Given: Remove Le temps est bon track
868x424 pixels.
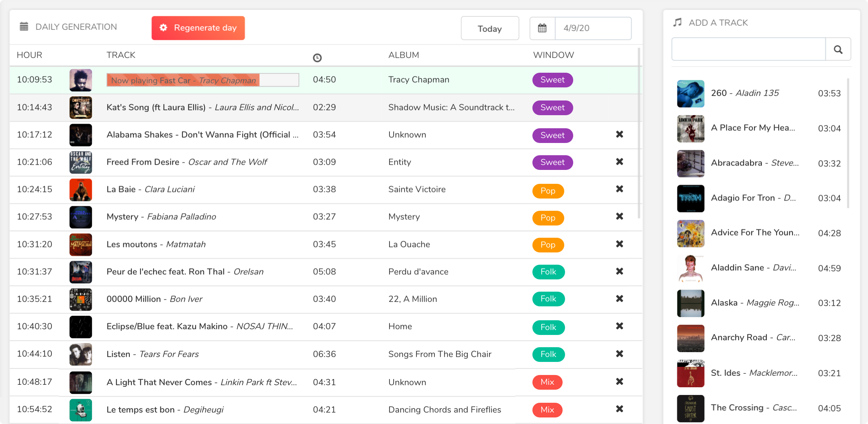Looking at the screenshot, I should [x=619, y=409].
